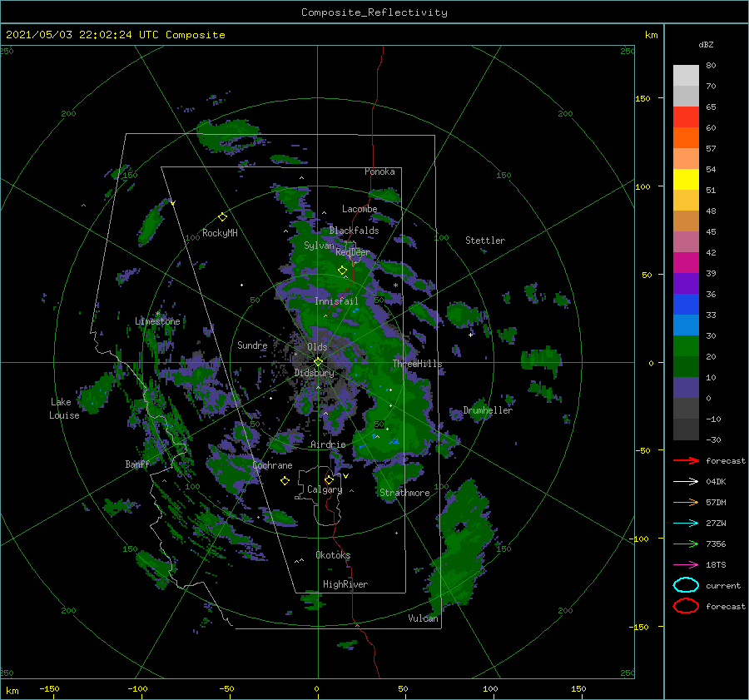Click the red forecast ellipse icon
This screenshot has height=700, width=749.
686,606
